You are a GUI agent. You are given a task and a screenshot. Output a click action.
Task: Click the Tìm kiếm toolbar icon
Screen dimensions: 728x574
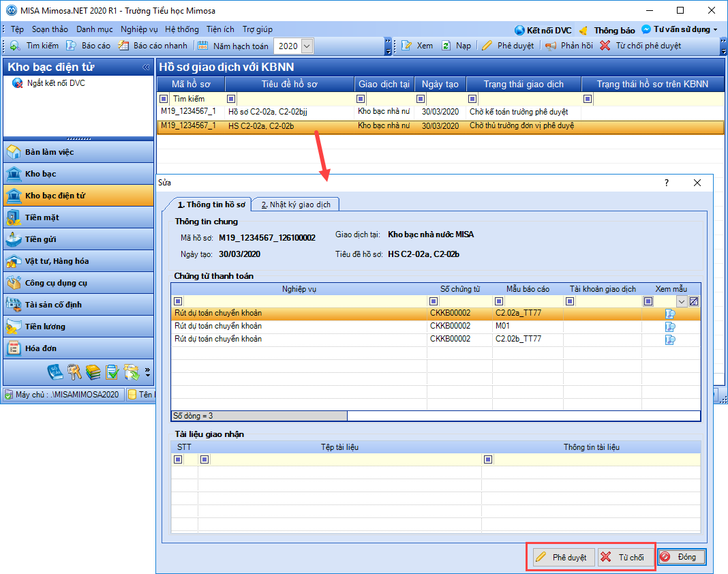pyautogui.click(x=34, y=46)
